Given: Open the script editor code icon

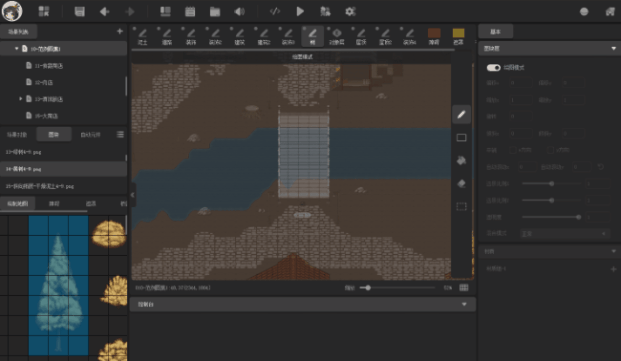Looking at the screenshot, I should (x=275, y=11).
